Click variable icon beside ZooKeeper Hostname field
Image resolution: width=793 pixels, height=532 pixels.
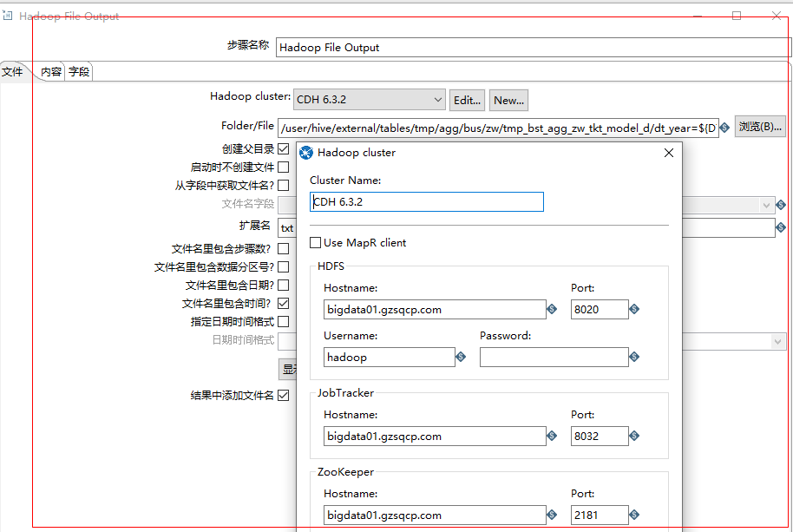click(552, 515)
